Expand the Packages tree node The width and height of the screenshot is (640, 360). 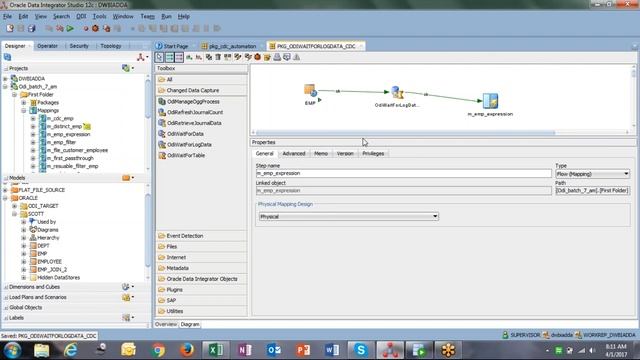pyautogui.click(x=24, y=102)
